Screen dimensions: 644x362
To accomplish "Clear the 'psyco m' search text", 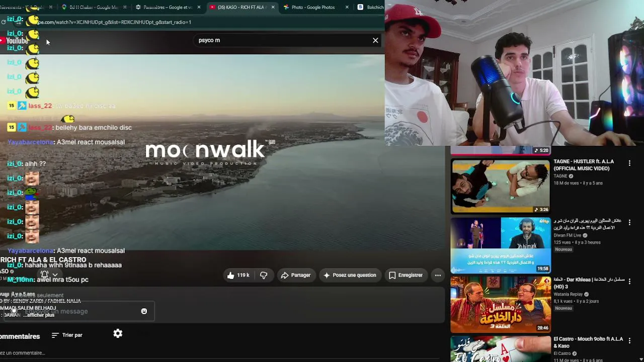I will click(375, 40).
